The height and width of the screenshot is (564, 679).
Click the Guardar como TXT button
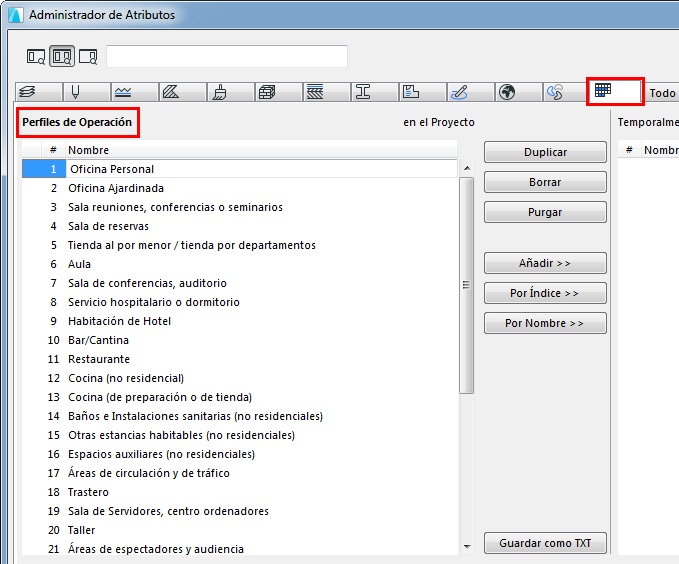pyautogui.click(x=545, y=543)
